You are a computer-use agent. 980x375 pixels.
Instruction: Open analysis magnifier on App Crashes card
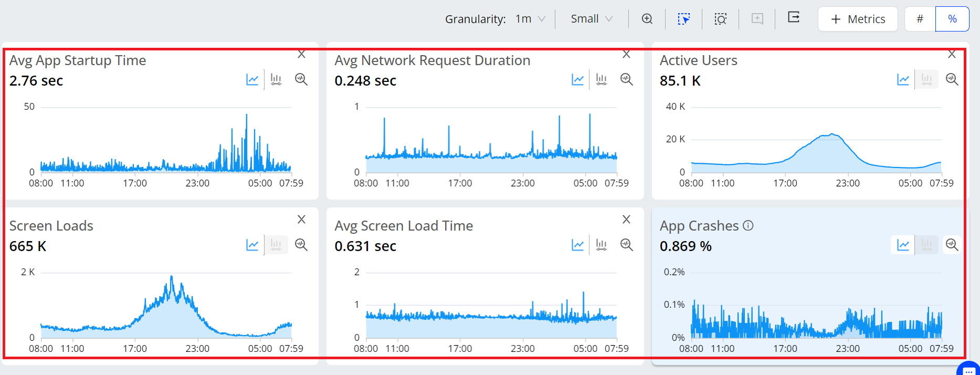952,245
